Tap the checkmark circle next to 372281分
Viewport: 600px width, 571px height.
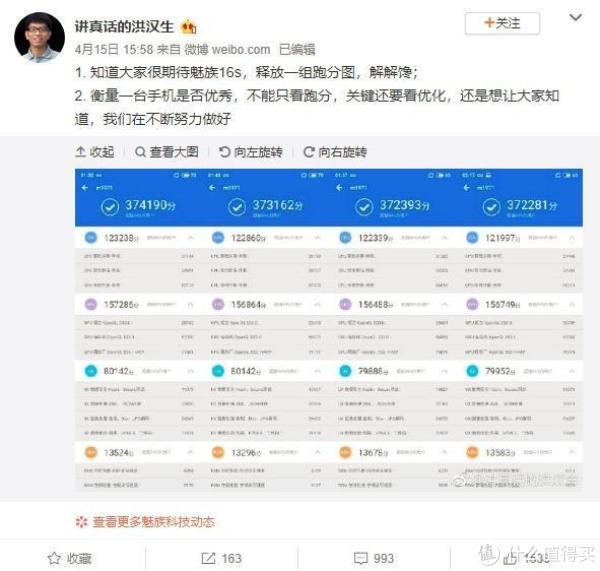tap(491, 207)
